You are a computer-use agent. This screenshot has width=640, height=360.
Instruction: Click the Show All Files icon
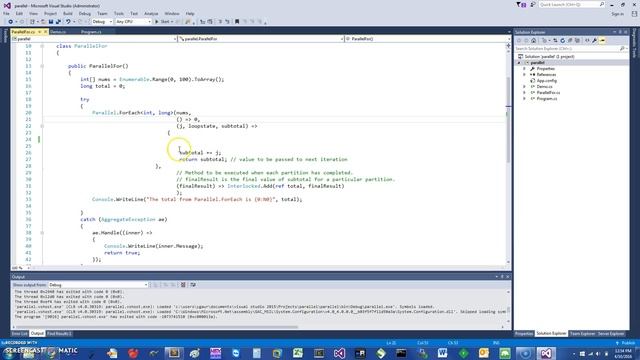point(577,40)
